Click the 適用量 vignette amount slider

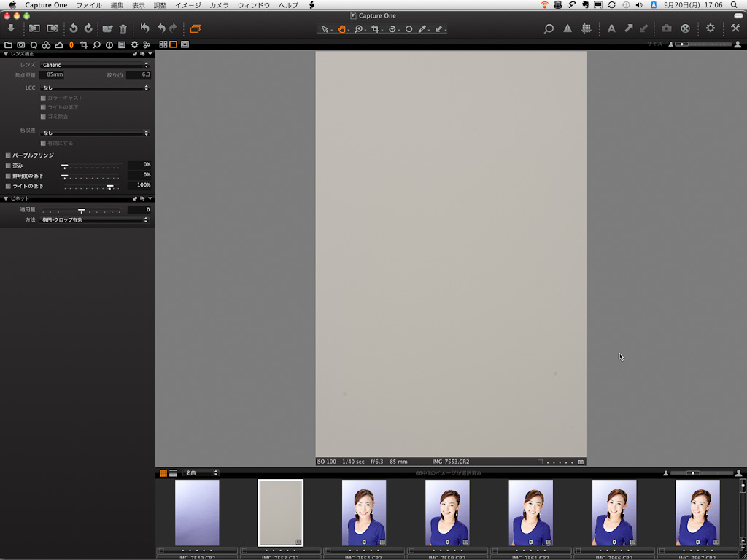[x=82, y=210]
